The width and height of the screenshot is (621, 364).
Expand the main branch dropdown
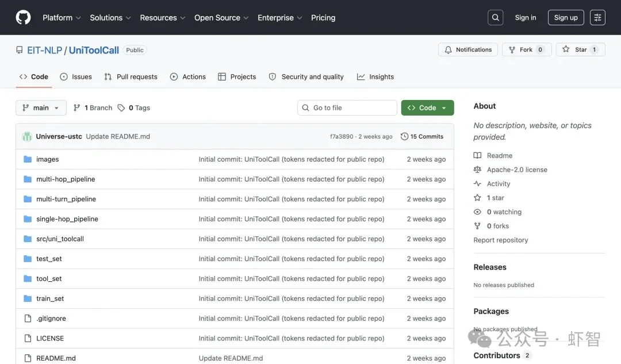point(41,108)
